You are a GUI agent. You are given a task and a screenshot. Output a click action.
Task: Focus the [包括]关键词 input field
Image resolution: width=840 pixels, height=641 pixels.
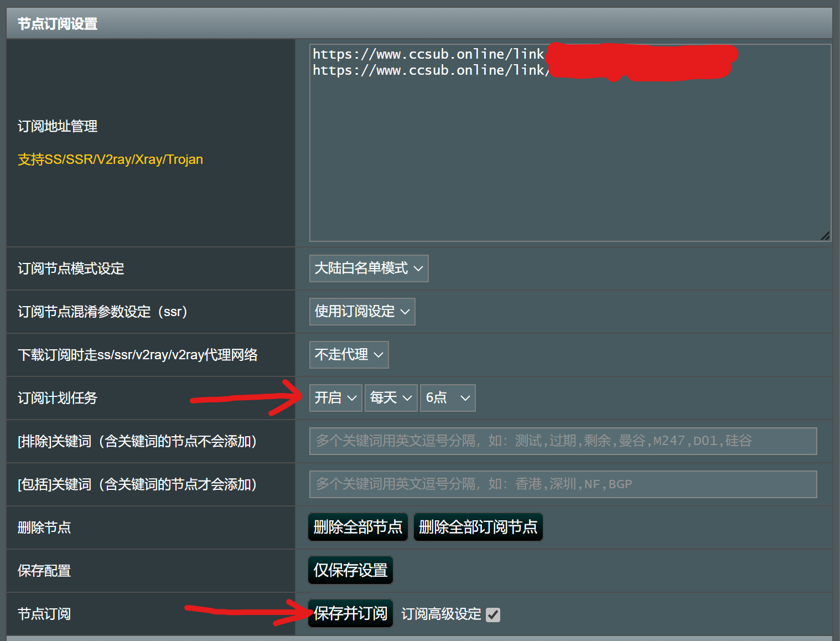tap(563, 484)
